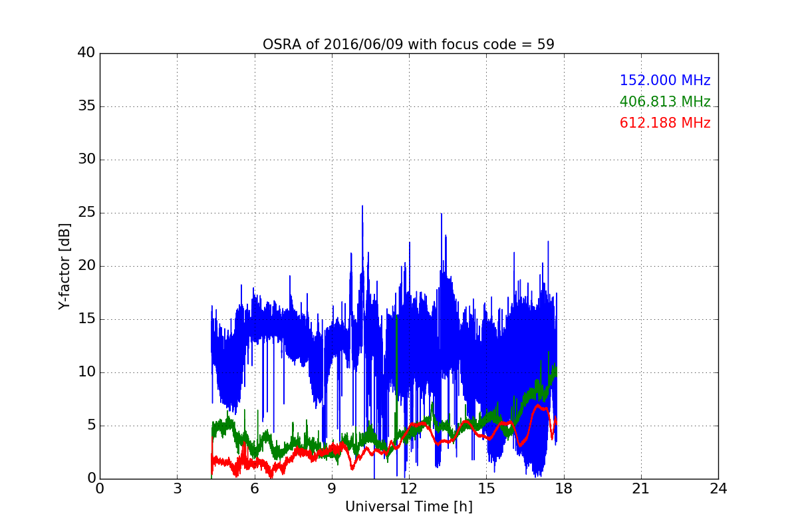Click the y-axis tick label 30
This screenshot has width=798, height=532.
pos(86,160)
